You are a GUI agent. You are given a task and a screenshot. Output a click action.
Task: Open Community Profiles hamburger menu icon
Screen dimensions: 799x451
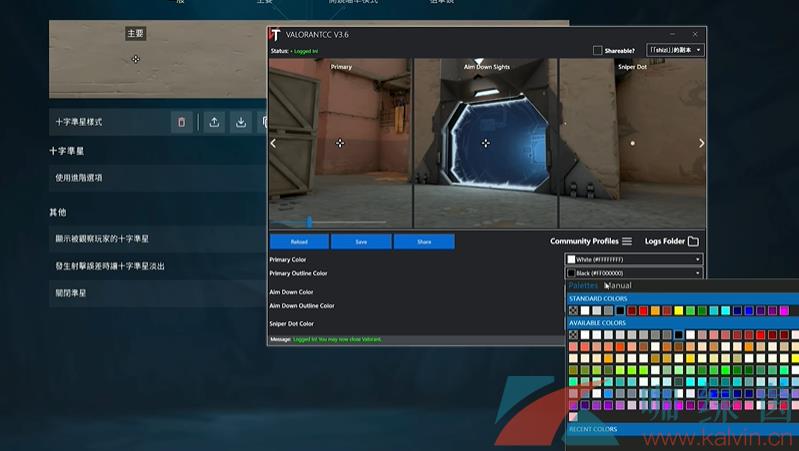(x=627, y=241)
